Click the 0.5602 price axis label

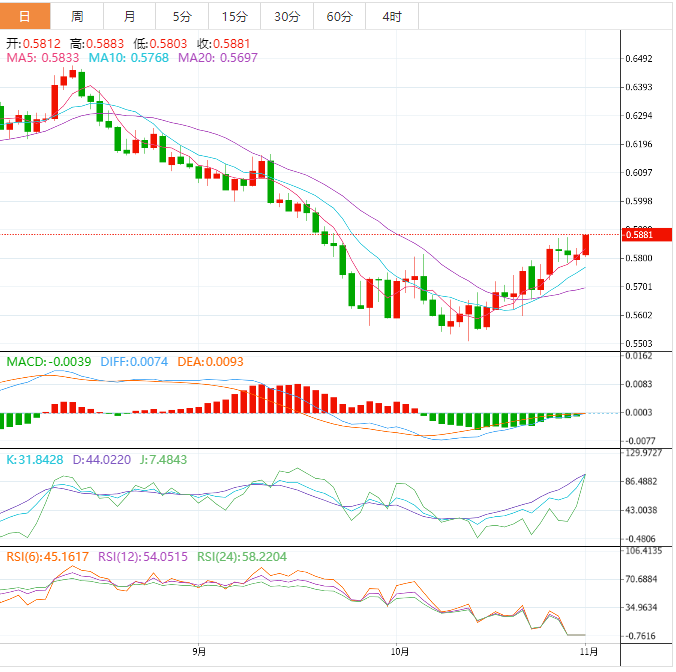click(x=639, y=315)
